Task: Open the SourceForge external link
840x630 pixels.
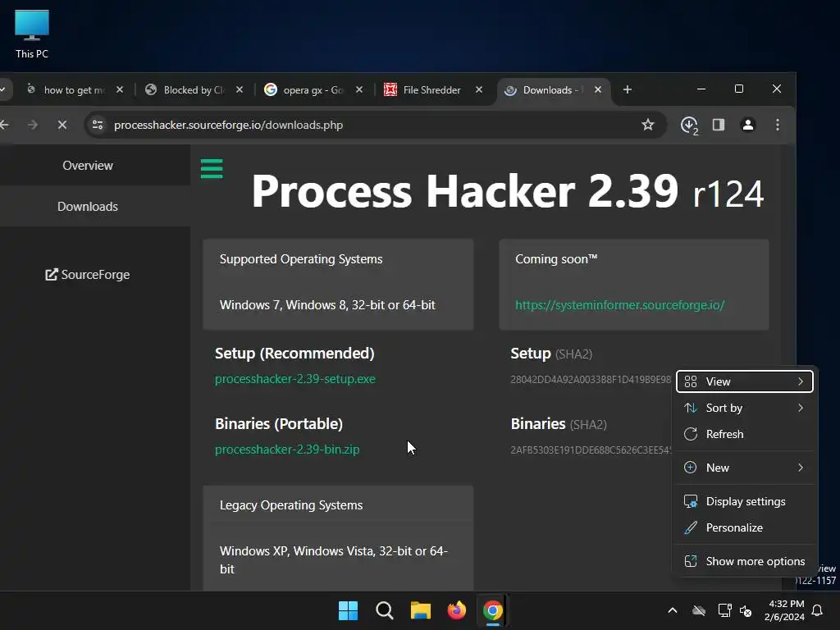Action: 88,274
